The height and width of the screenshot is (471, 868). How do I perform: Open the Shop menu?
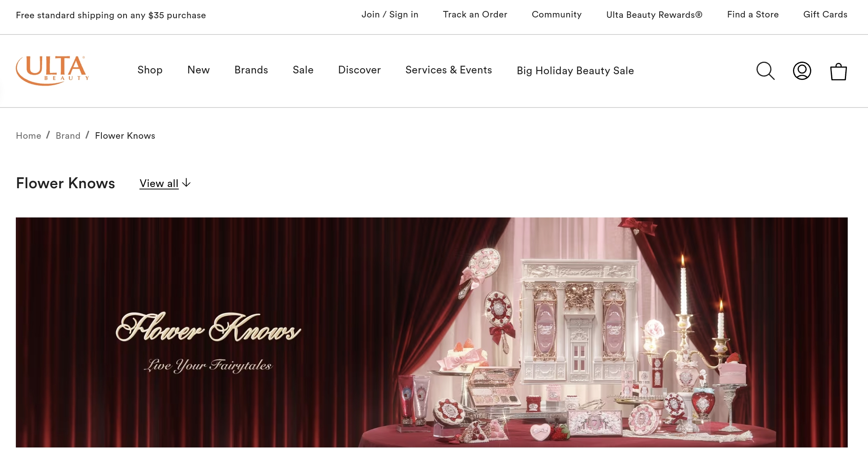[150, 70]
